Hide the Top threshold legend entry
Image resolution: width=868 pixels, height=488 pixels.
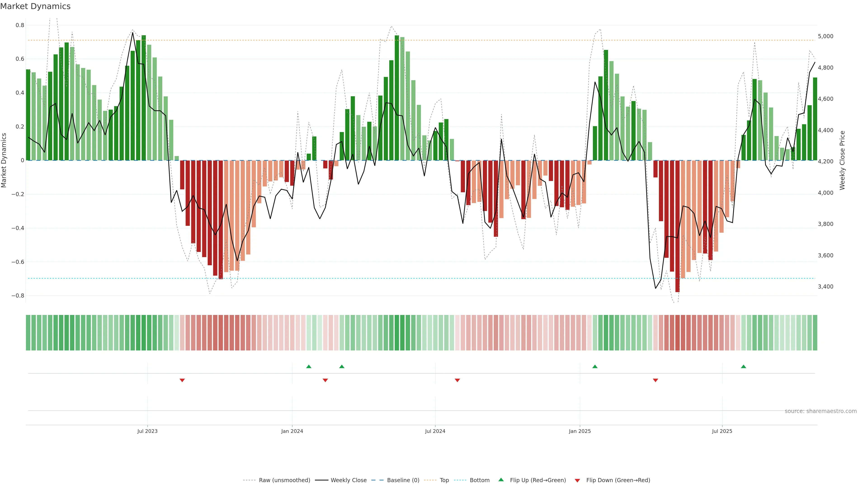point(444,480)
